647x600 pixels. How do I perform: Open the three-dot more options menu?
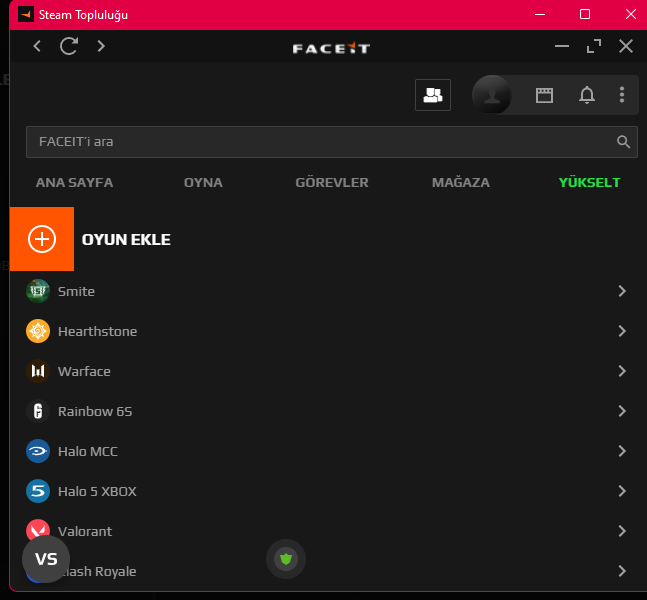point(622,94)
